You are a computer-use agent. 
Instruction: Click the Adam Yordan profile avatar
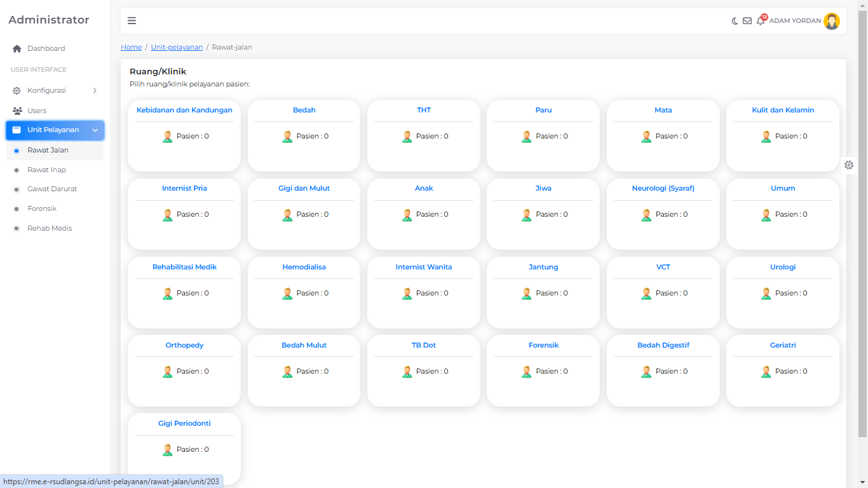tap(831, 21)
